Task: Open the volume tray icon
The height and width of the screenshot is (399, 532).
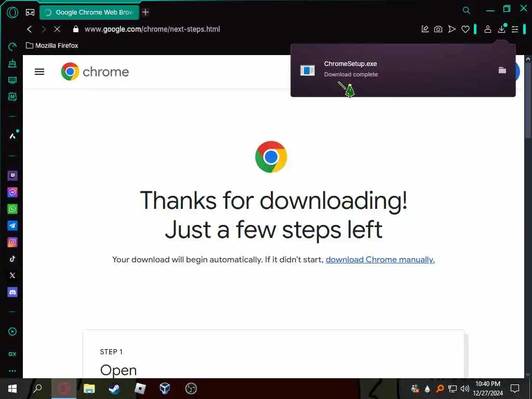Action: [x=465, y=389]
